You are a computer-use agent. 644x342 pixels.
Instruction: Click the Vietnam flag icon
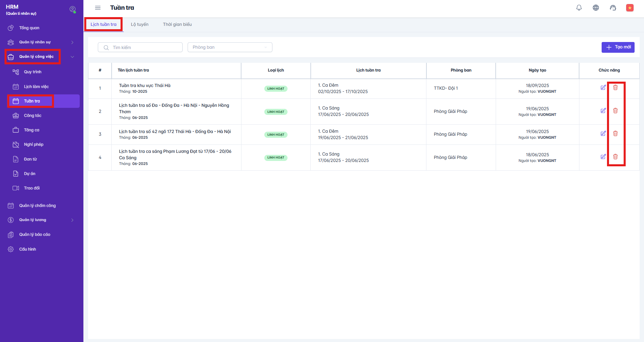(x=630, y=8)
